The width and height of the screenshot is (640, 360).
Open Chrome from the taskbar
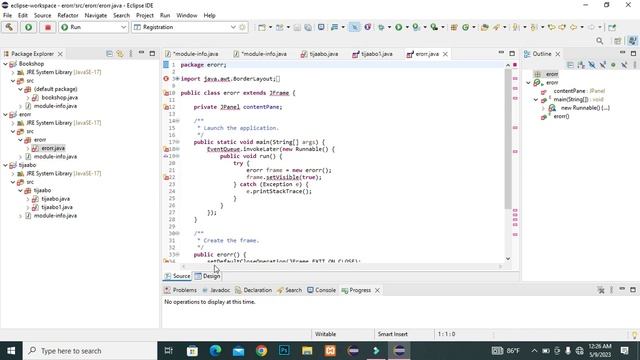(261, 351)
